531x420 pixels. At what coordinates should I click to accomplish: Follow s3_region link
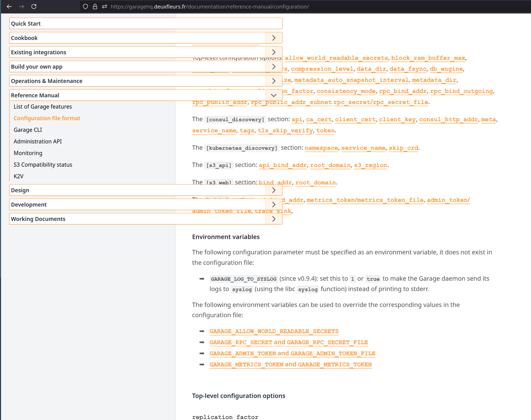[x=371, y=165]
